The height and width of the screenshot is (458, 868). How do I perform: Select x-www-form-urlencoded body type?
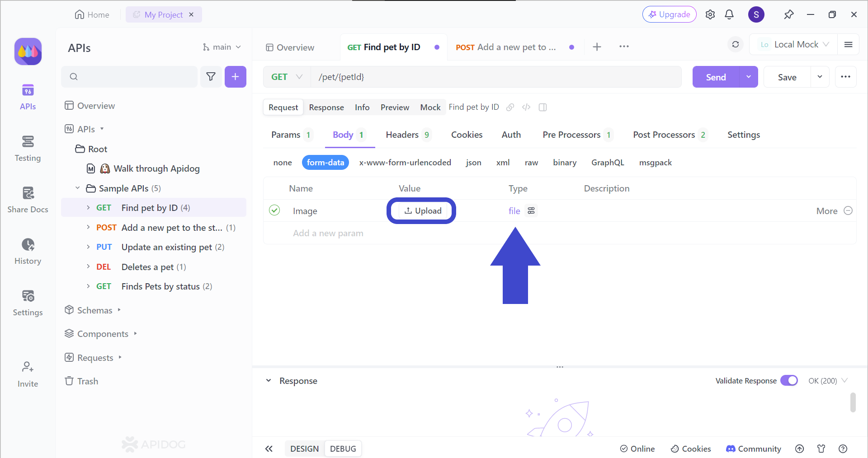(x=405, y=162)
